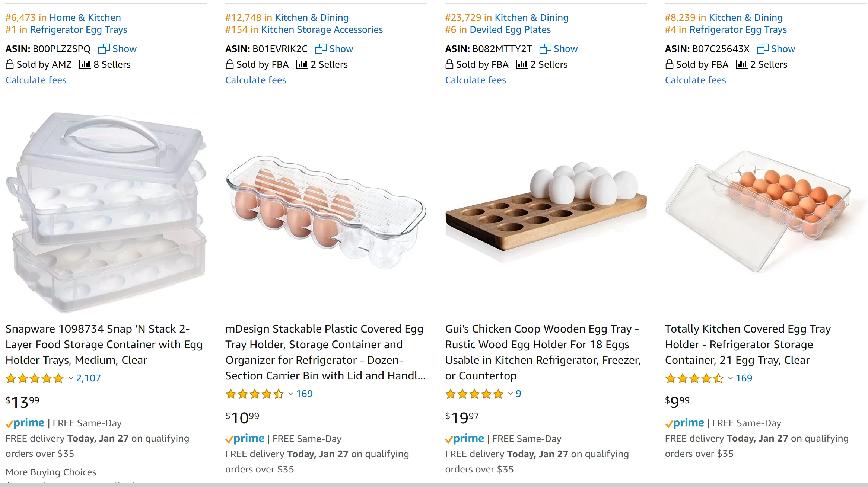Click the Prime logo under the $13.99 price
Viewport: 868px width, 487px height.
point(25,423)
